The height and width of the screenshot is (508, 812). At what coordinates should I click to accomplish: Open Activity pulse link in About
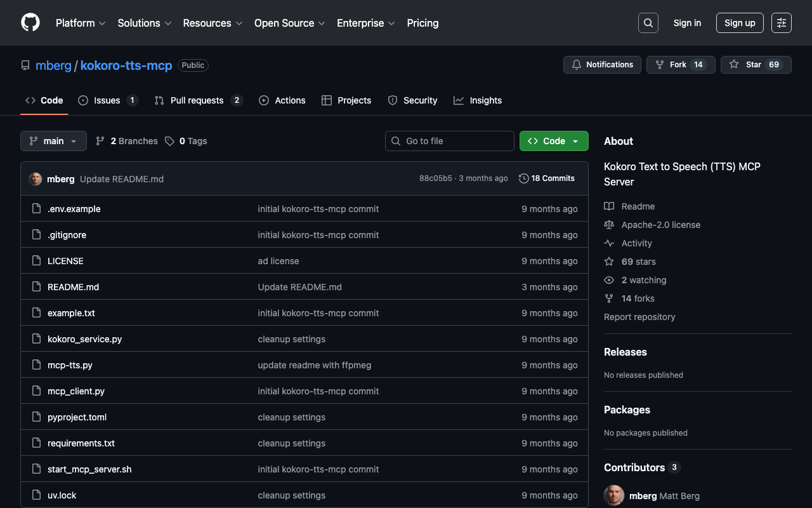pyautogui.click(x=636, y=243)
